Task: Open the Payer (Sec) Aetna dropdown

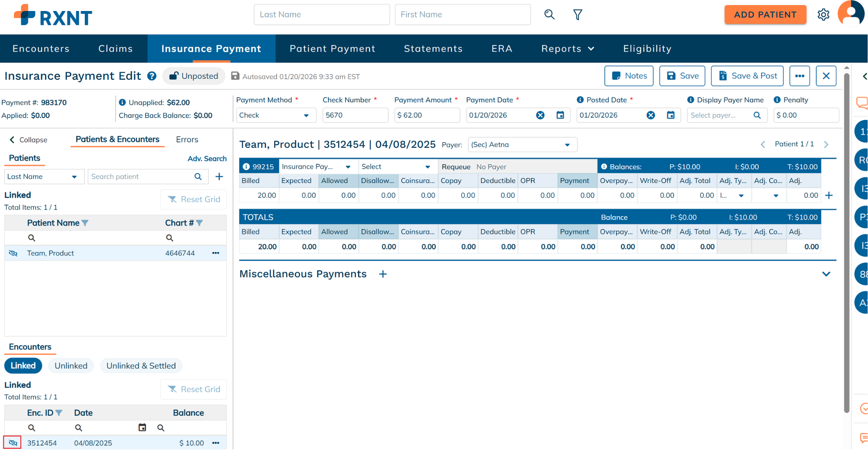Action: click(522, 145)
